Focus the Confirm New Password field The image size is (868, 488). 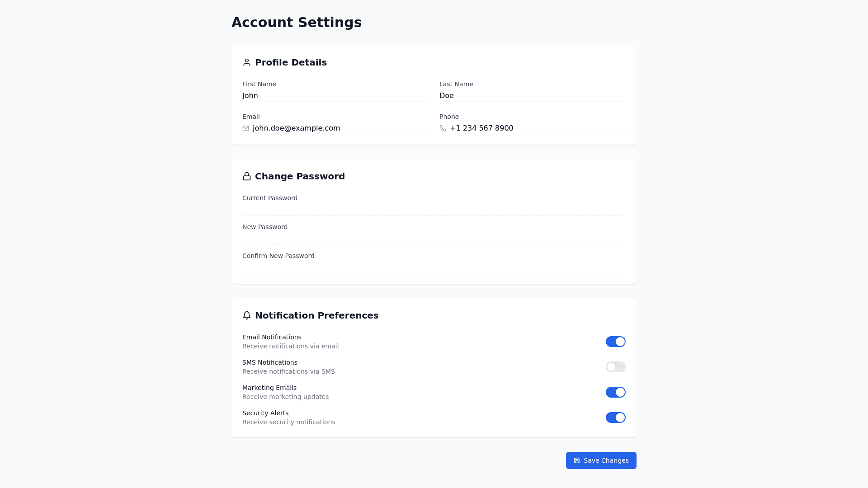pyautogui.click(x=434, y=267)
